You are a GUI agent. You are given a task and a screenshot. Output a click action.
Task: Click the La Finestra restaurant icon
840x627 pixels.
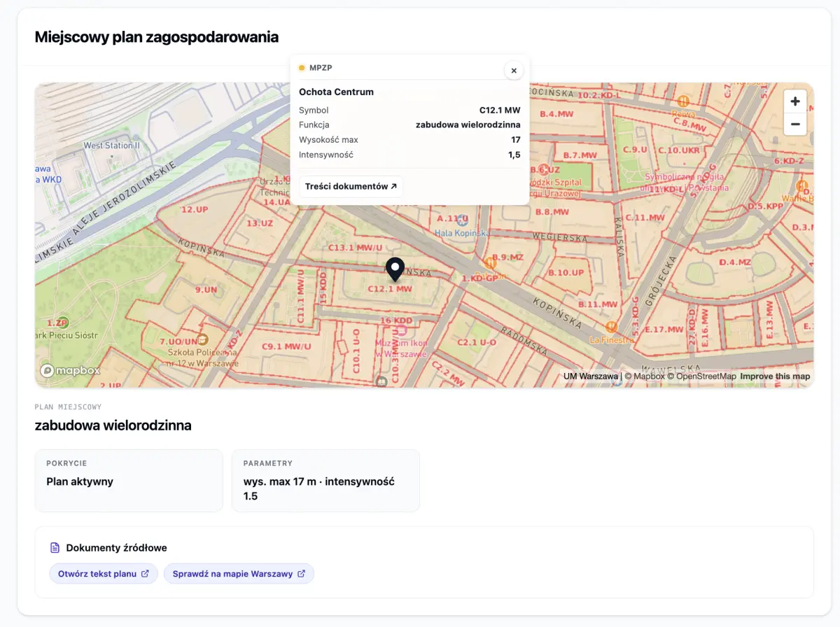pos(612,327)
